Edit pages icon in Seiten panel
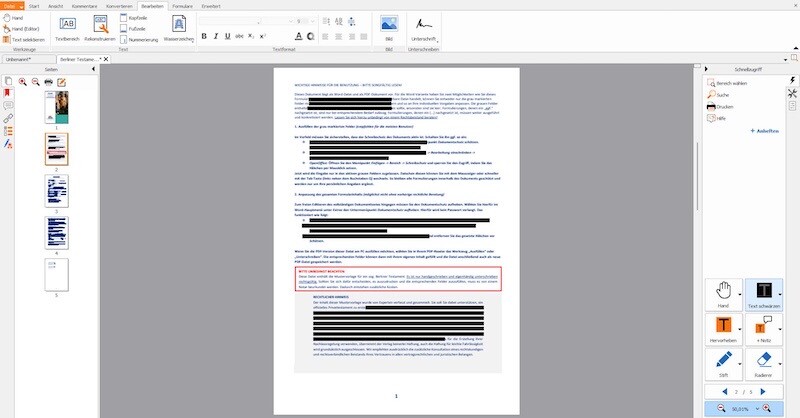 tap(61, 82)
